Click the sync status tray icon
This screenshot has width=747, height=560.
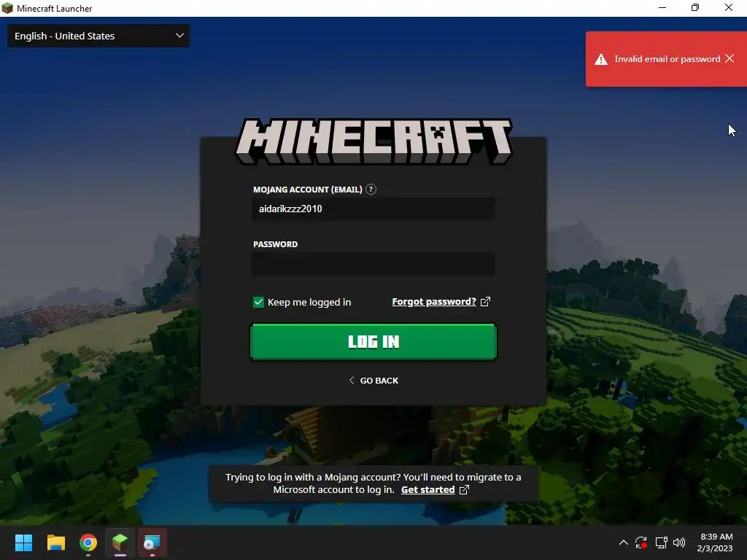click(x=641, y=542)
